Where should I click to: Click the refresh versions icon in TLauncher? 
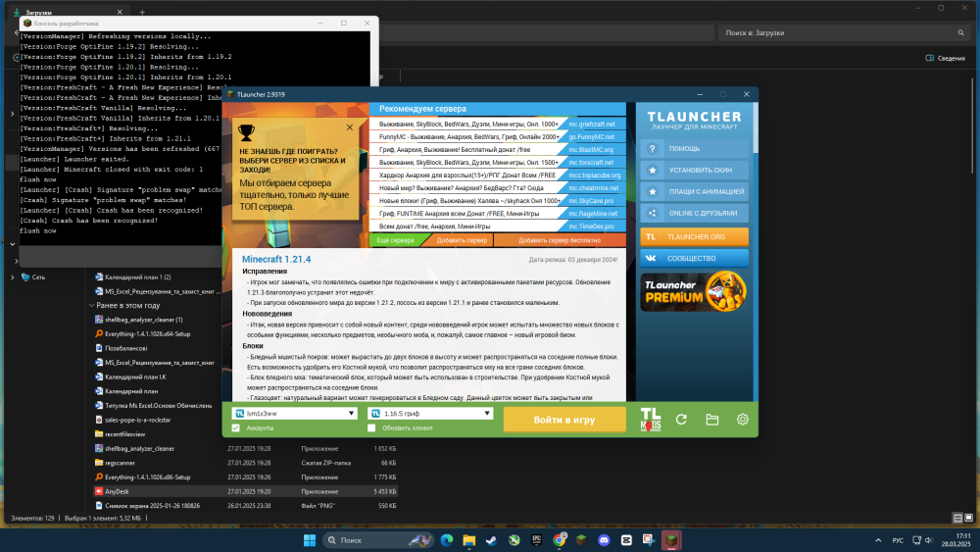click(681, 420)
